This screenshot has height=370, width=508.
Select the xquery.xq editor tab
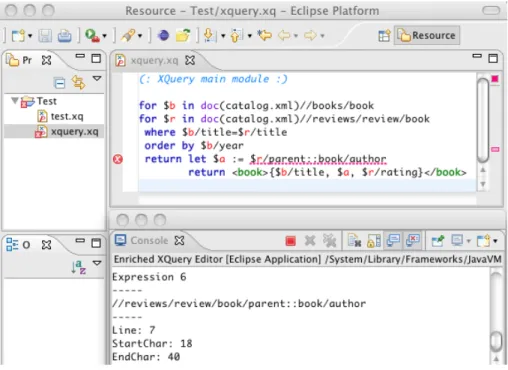[154, 61]
